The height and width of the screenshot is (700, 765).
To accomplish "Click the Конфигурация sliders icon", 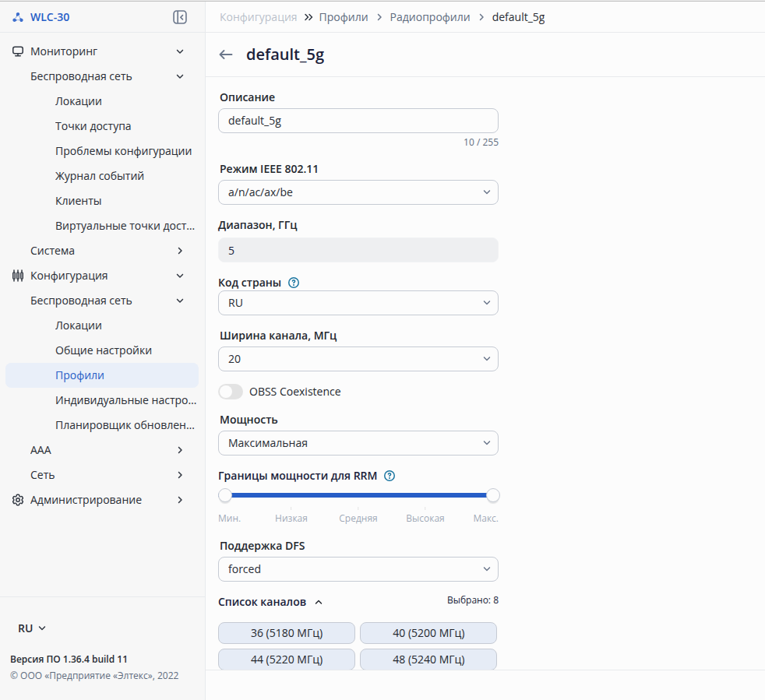I will point(18,276).
